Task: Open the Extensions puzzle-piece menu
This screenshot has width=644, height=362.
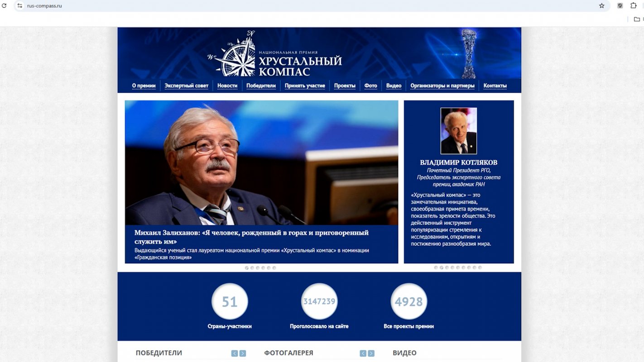Action: pos(634,6)
